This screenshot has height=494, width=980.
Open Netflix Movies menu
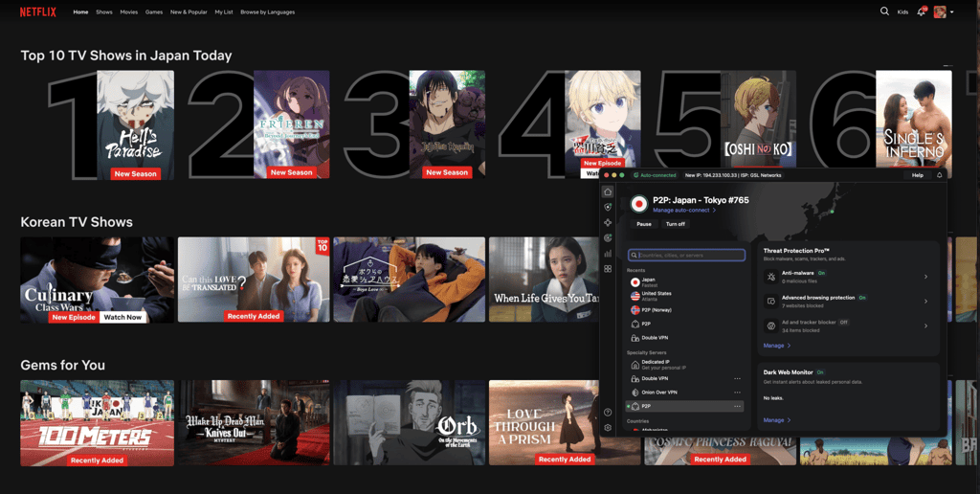pos(129,11)
